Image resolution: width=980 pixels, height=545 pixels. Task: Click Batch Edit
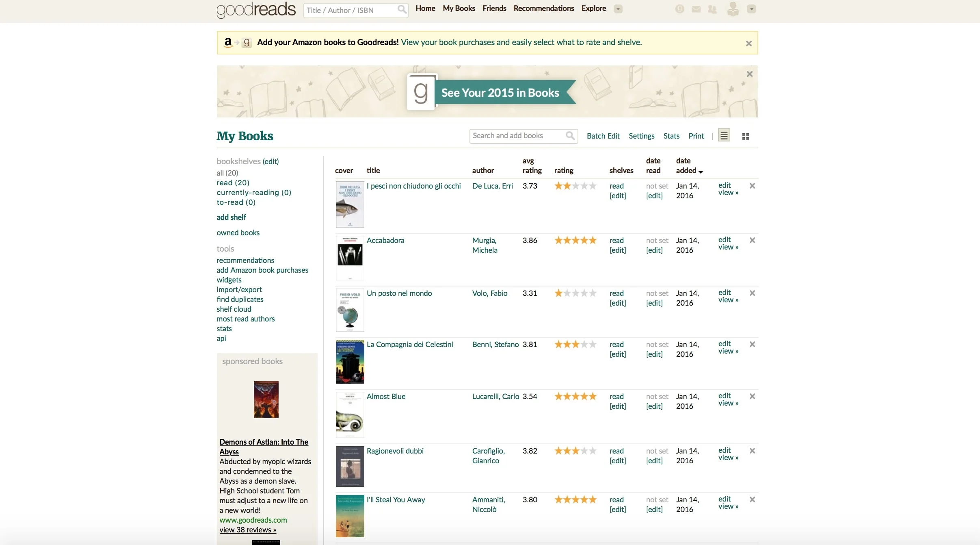pyautogui.click(x=603, y=136)
